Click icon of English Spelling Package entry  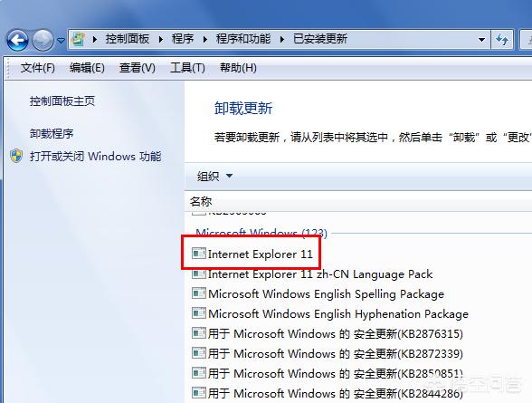(199, 293)
